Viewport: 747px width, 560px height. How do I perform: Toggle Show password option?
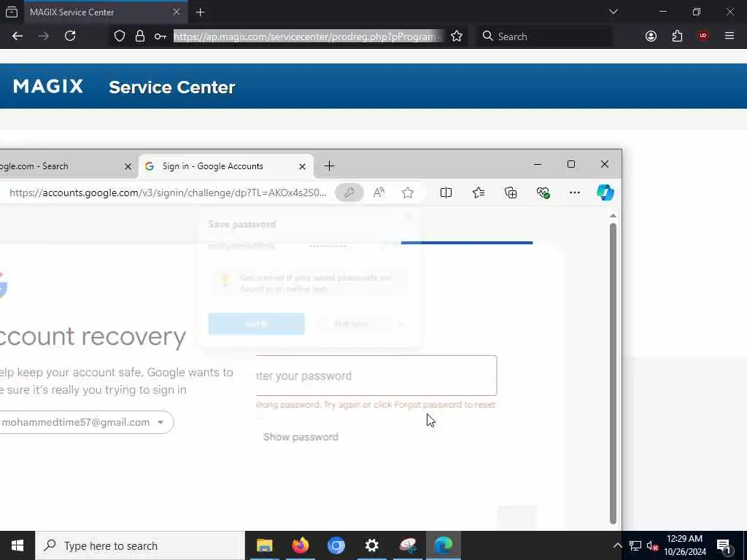click(301, 437)
